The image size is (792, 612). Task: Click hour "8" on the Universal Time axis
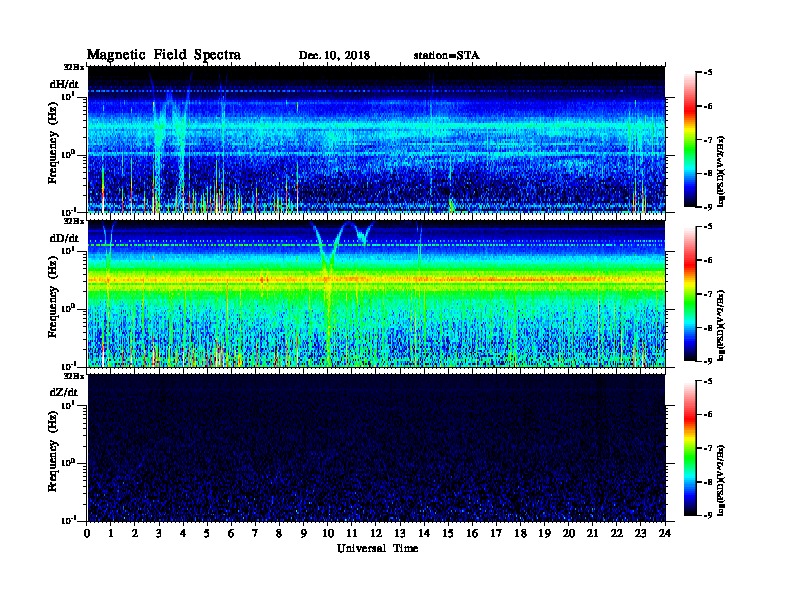[x=279, y=534]
